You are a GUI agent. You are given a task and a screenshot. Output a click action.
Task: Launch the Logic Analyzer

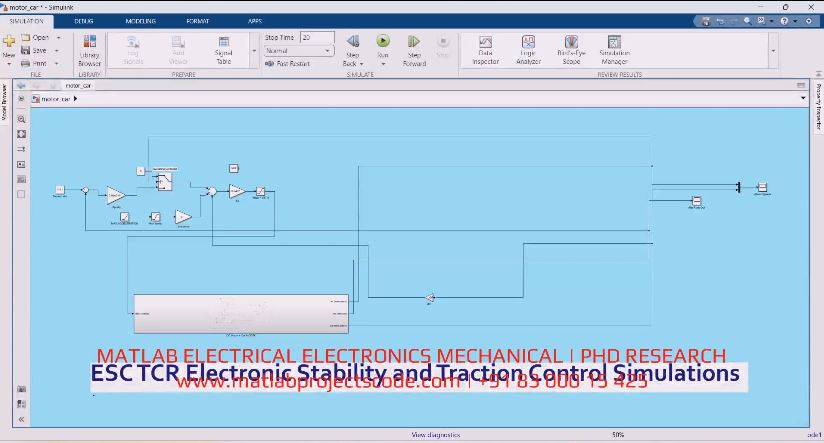(x=528, y=48)
